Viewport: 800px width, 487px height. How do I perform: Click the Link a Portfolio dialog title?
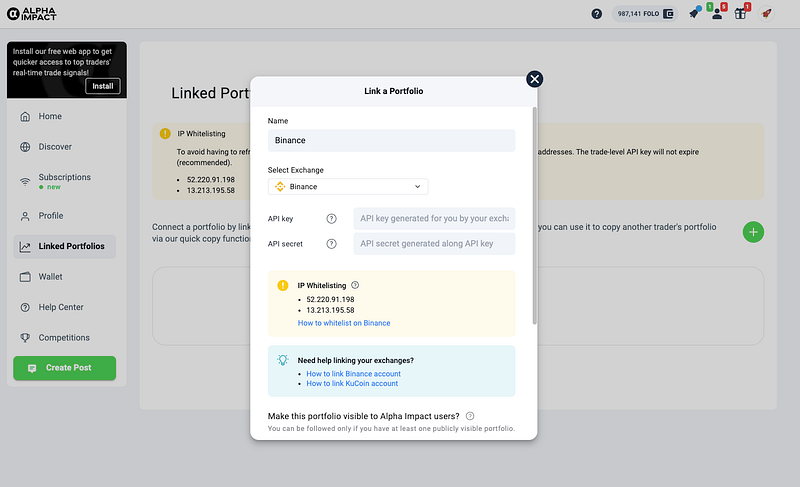click(393, 91)
